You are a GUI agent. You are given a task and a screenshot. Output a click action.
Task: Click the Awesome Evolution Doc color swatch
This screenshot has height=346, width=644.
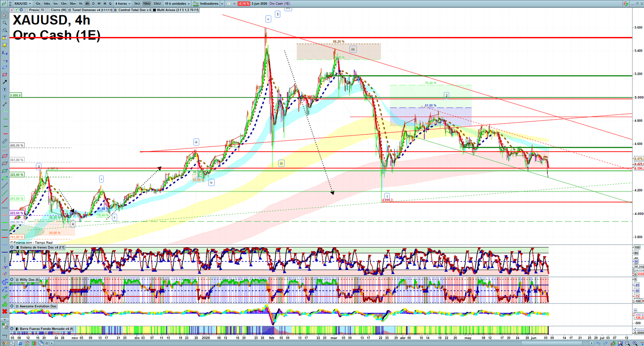(17, 306)
